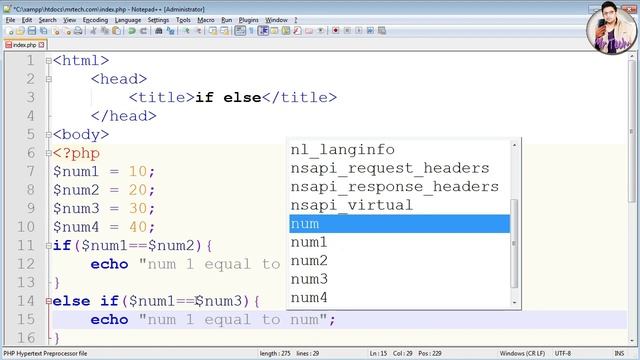640x360 pixels.
Task: Toggle Synchronize vertical scrolling
Action: [213, 31]
